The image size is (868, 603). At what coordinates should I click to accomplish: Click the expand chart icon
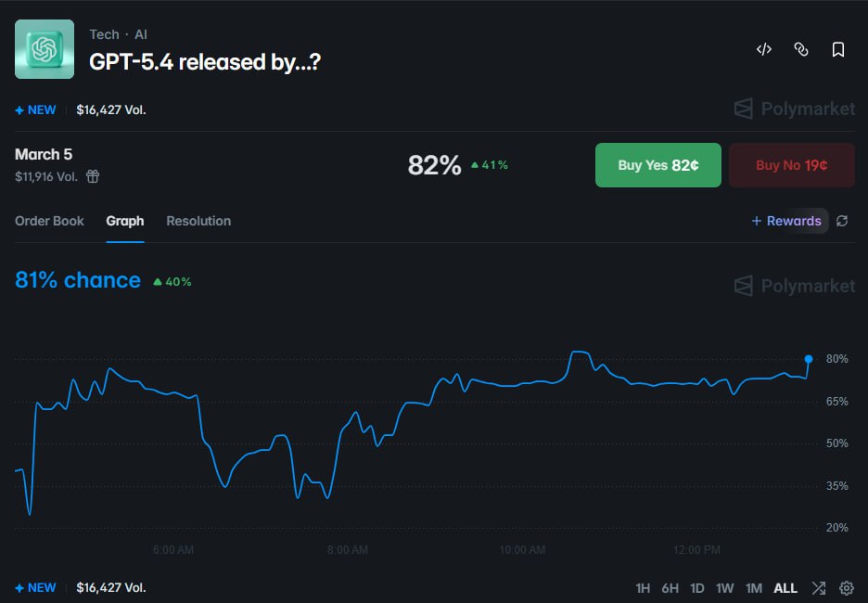click(818, 588)
